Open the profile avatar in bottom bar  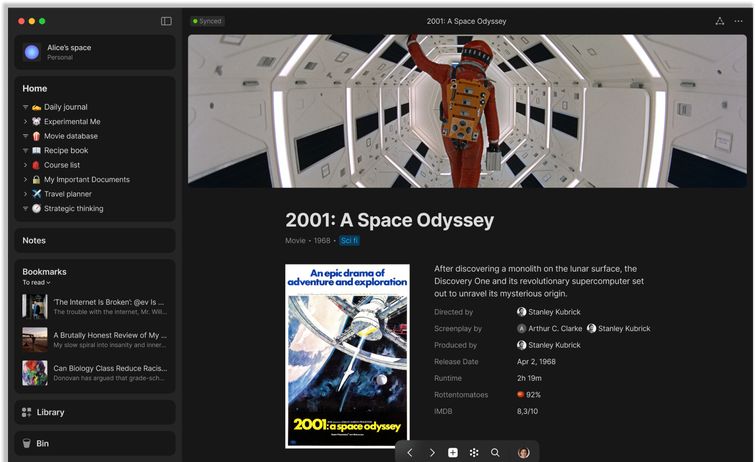tap(523, 453)
